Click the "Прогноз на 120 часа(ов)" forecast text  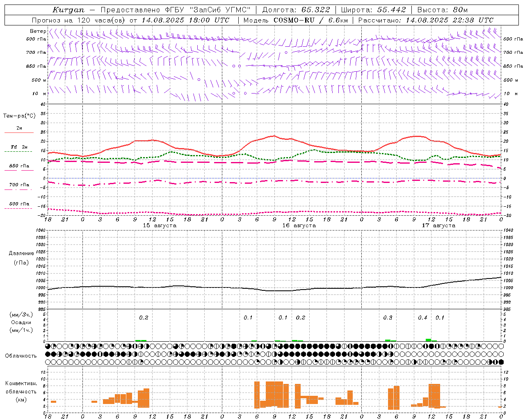point(79,20)
